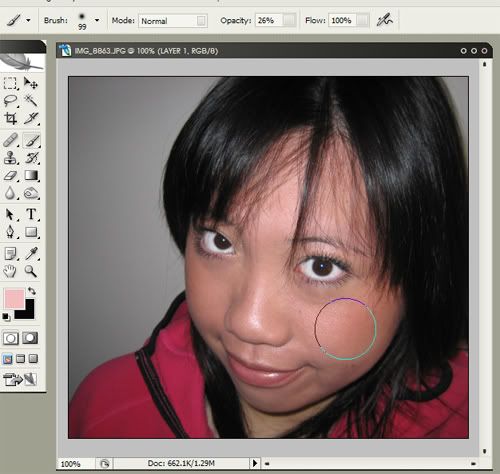Select the Magic Wand tool
500x474 pixels.
pos(31,101)
